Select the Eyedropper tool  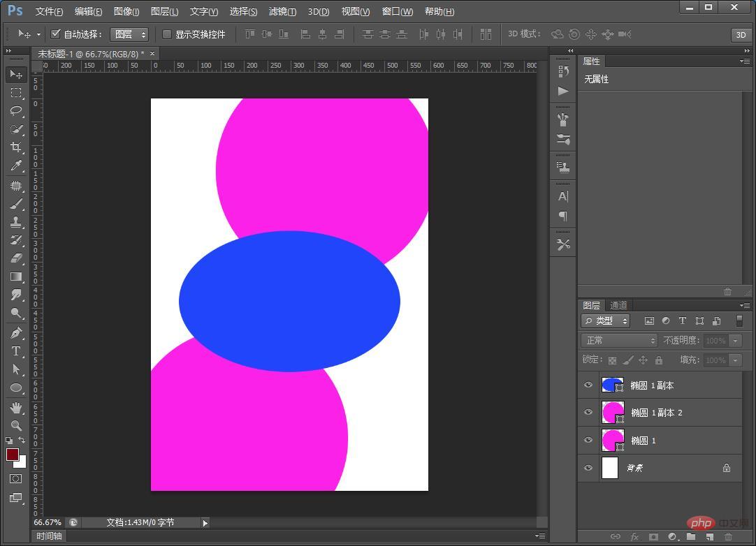[16, 165]
